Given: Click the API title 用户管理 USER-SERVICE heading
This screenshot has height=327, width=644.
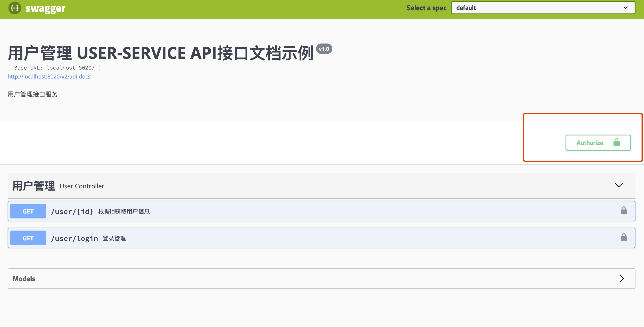Looking at the screenshot, I should (161, 53).
